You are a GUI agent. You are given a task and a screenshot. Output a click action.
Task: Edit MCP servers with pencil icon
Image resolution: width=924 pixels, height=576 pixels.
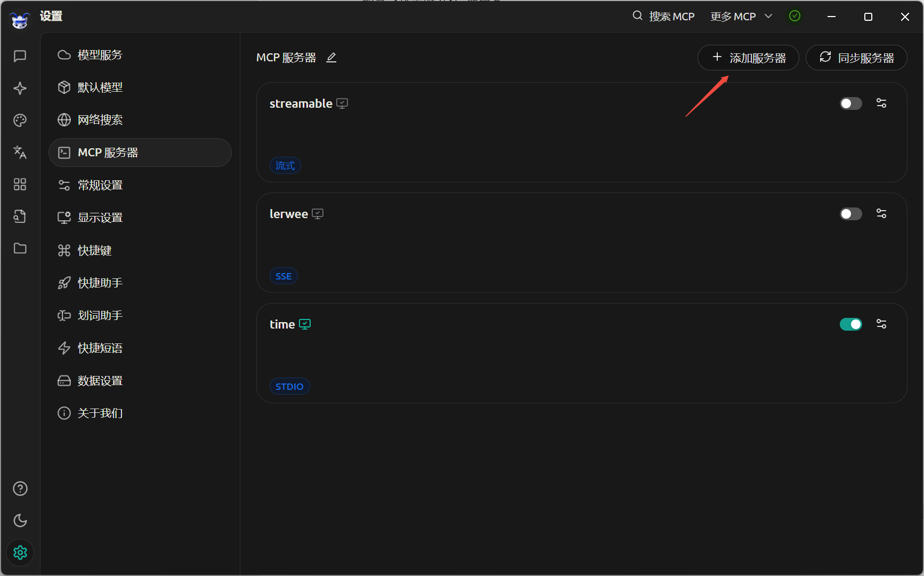pyautogui.click(x=331, y=58)
